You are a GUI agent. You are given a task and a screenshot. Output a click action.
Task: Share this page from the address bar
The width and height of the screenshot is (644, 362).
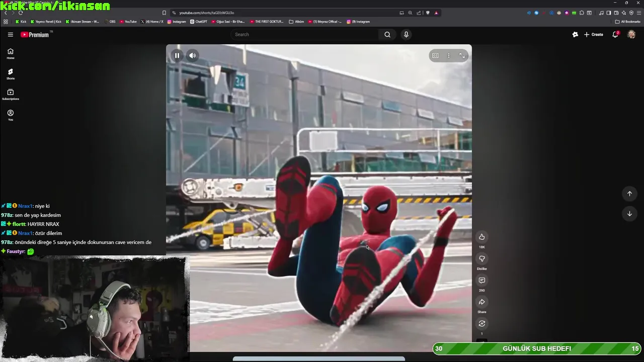[x=419, y=13]
